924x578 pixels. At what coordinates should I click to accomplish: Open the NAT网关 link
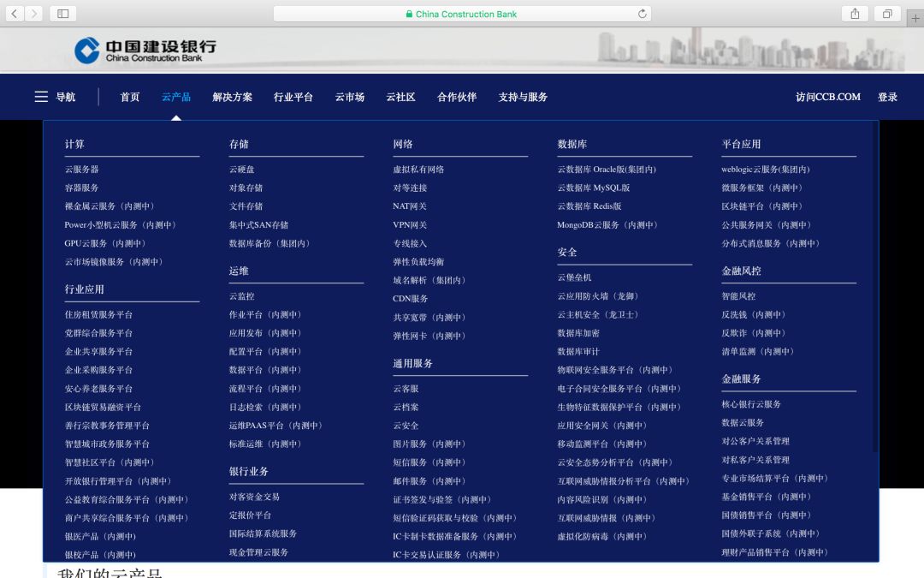click(410, 206)
